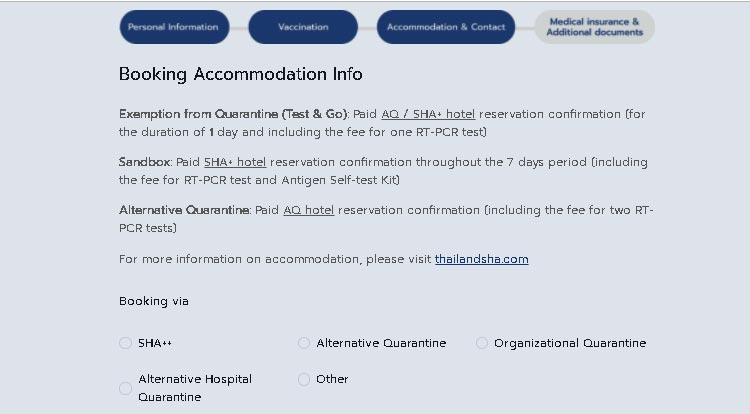Open the Vaccination step

[303, 27]
